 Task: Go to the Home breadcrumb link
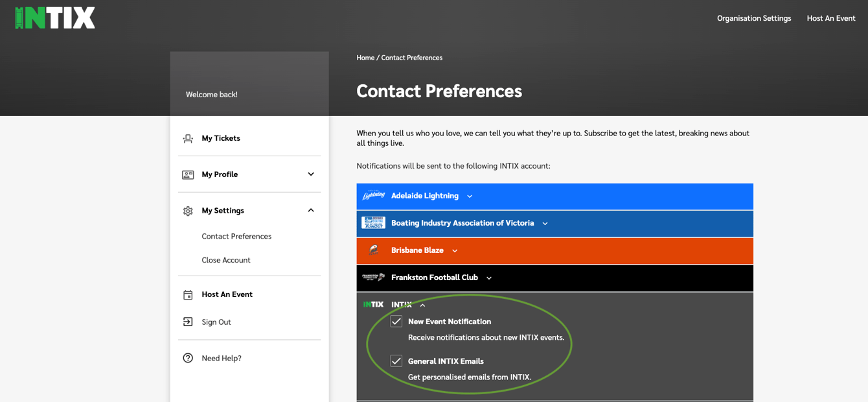(365, 58)
